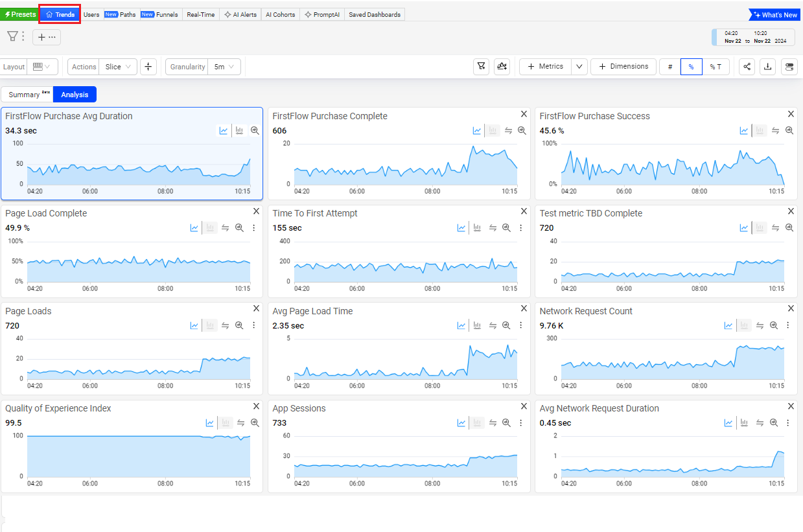Switch Time To First Attempt to bar chart
Screen dimensions: 803x532
point(477,227)
